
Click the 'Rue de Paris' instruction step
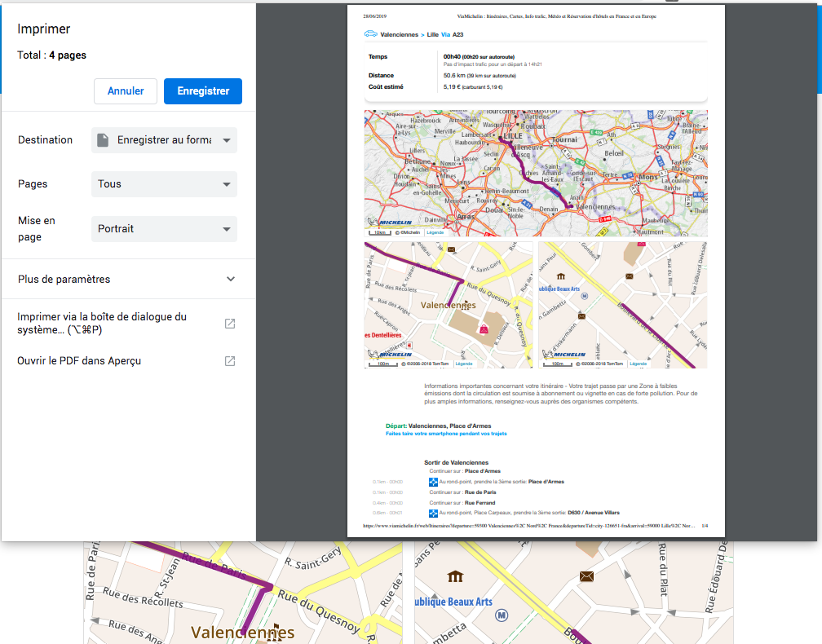tap(462, 492)
